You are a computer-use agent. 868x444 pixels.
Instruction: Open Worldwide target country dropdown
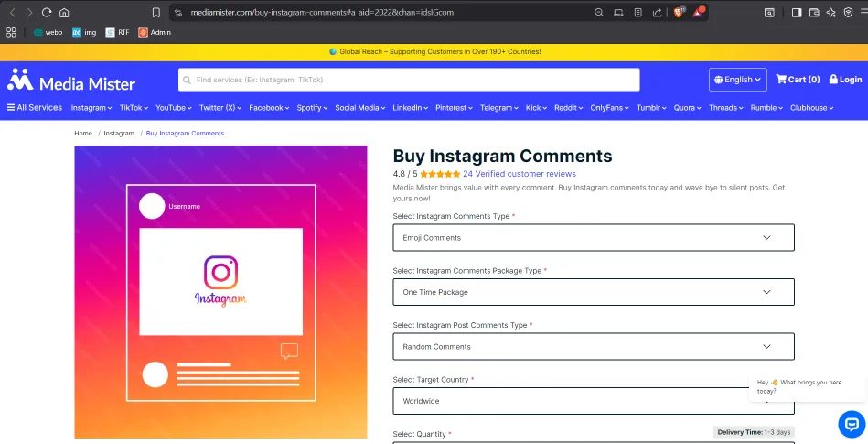pos(594,401)
